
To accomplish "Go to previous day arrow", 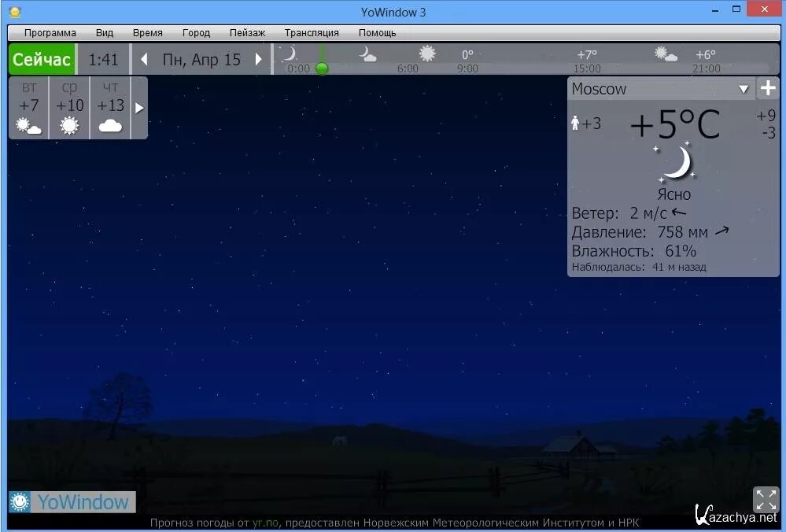I will click(x=144, y=60).
